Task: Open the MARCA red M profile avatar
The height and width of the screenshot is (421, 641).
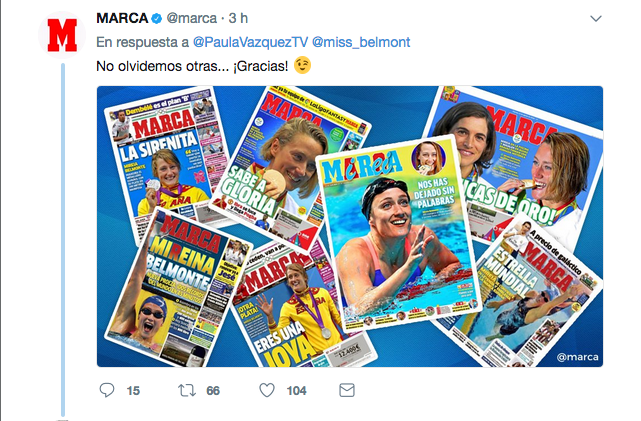Action: tap(62, 35)
